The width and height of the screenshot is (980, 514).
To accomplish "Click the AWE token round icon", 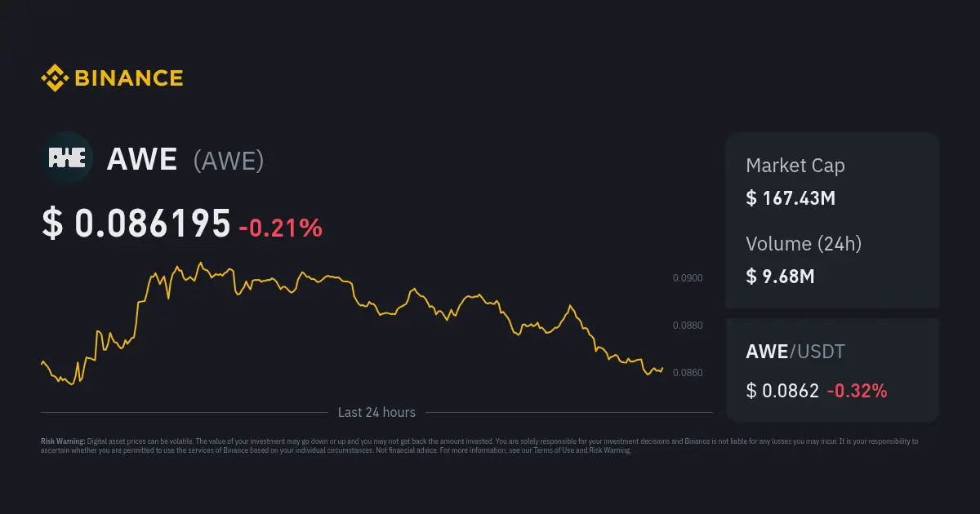I will click(68, 157).
